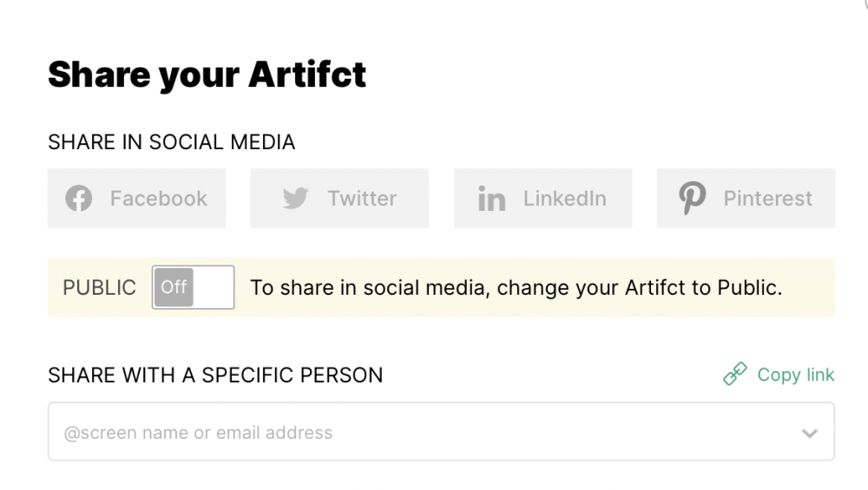This screenshot has height=490, width=868.
Task: Click the empty white side of the Public switch
Action: point(214,287)
